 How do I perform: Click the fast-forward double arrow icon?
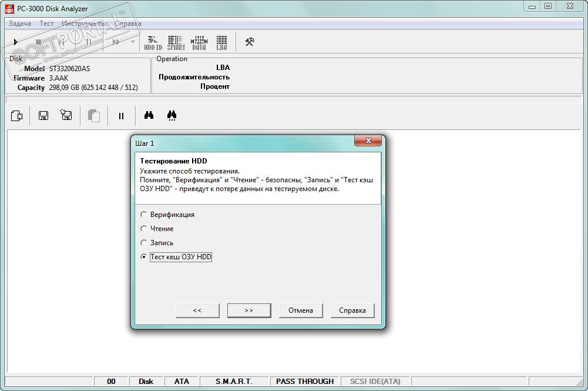(x=116, y=42)
